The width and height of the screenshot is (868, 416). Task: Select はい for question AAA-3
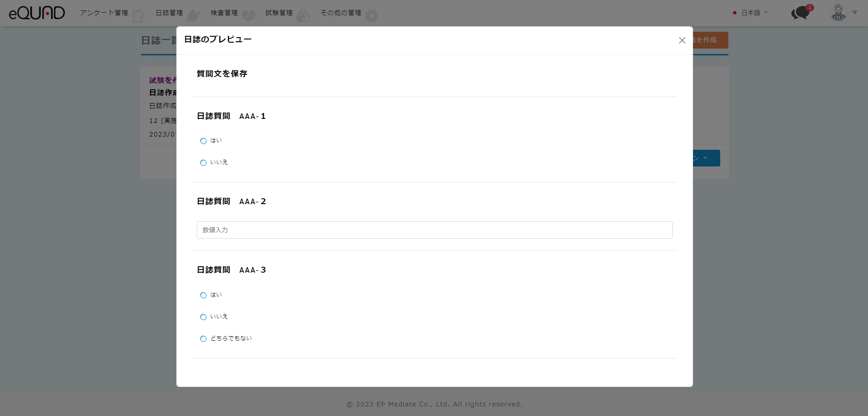point(204,295)
